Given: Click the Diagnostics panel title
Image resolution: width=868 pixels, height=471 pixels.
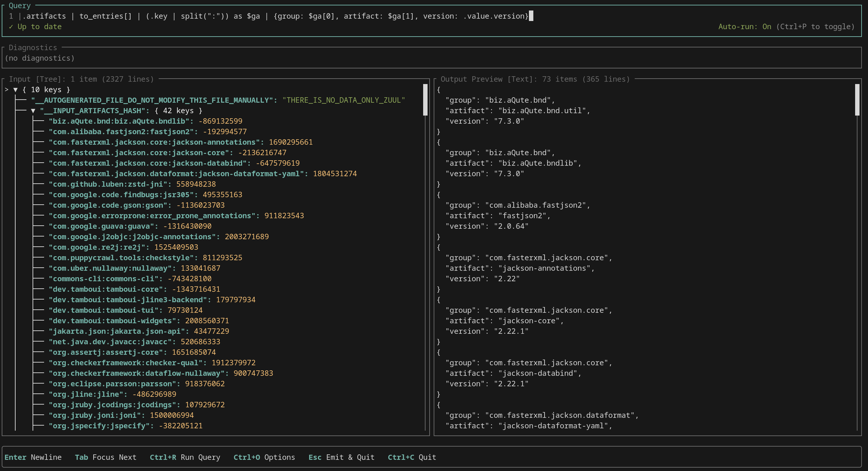Looking at the screenshot, I should [33, 48].
